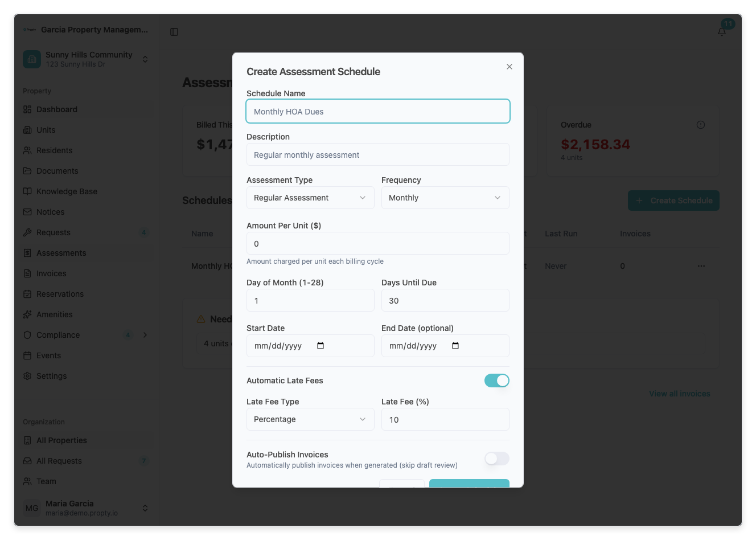Screen dimensions: 756x540
Task: Click the Invoices column header
Action: [x=635, y=234]
